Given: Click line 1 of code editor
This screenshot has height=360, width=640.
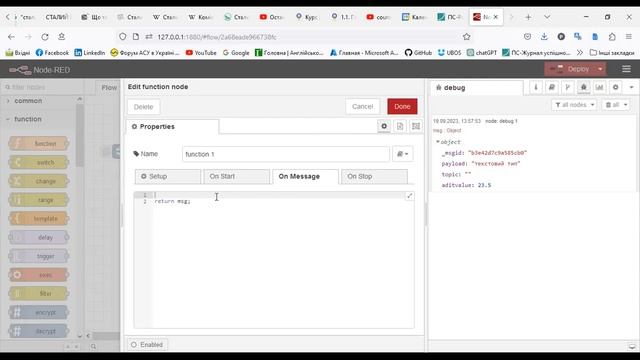Looking at the screenshot, I should (282, 195).
